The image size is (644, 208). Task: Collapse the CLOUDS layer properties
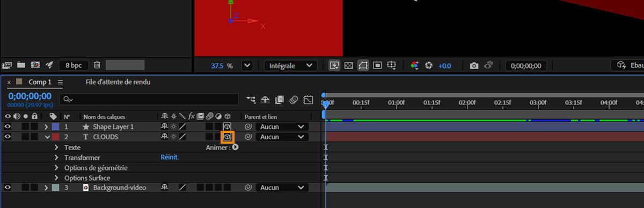47,137
